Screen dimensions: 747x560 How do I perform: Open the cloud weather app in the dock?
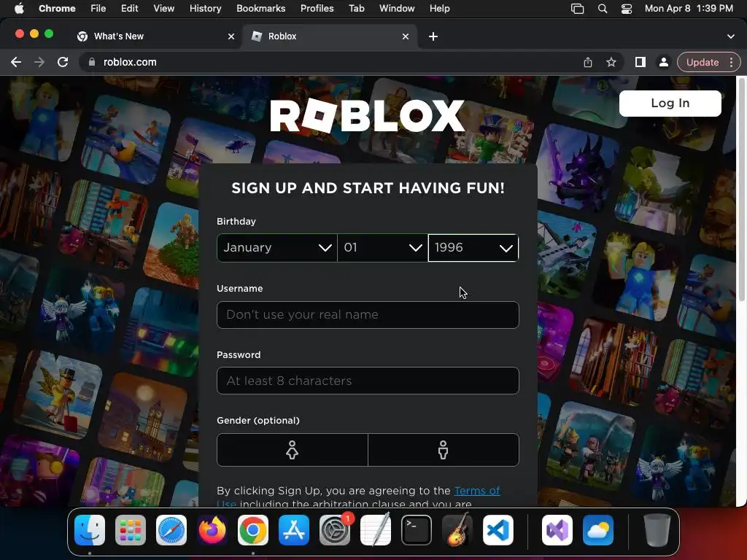(598, 530)
